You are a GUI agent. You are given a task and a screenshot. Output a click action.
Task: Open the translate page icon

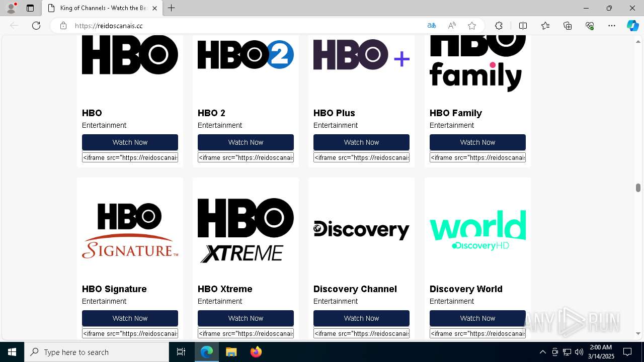[432, 26]
